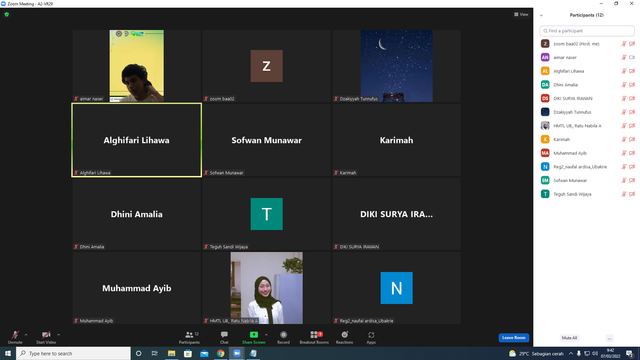This screenshot has width=640, height=360.
Task: Open the notification center icon
Action: [630, 353]
